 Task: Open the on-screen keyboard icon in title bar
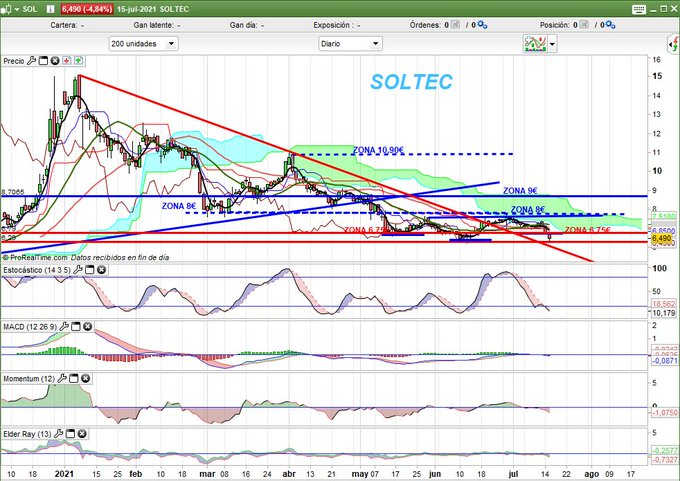[x=639, y=9]
